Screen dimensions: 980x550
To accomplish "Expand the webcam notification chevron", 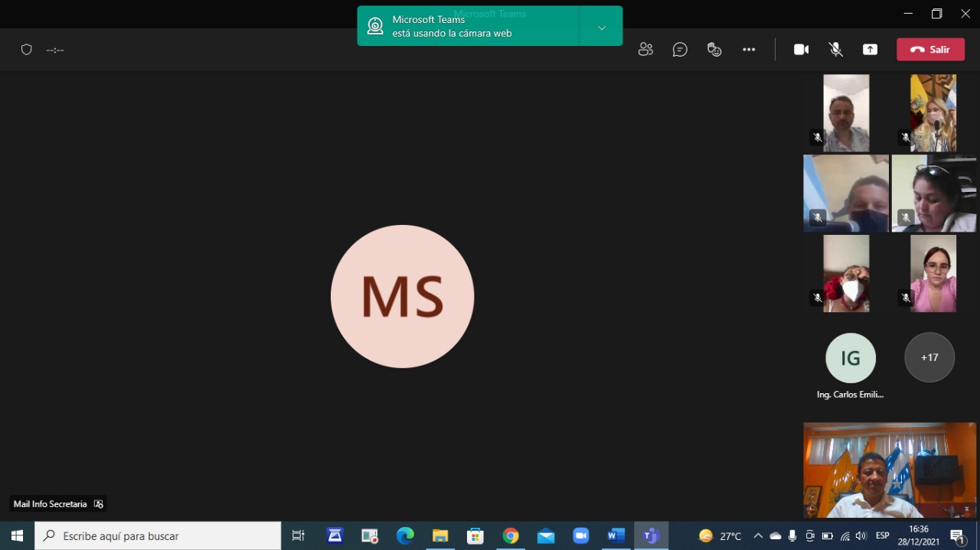I will coord(602,28).
